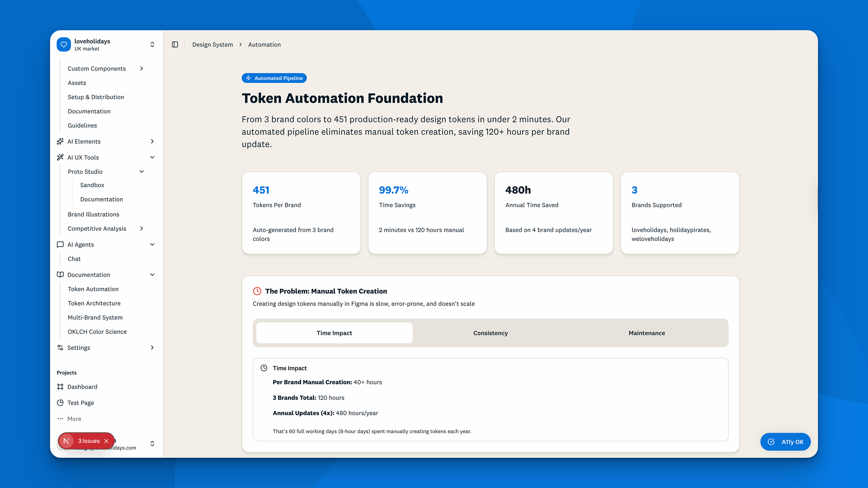Expand the Custom Components section

click(142, 68)
